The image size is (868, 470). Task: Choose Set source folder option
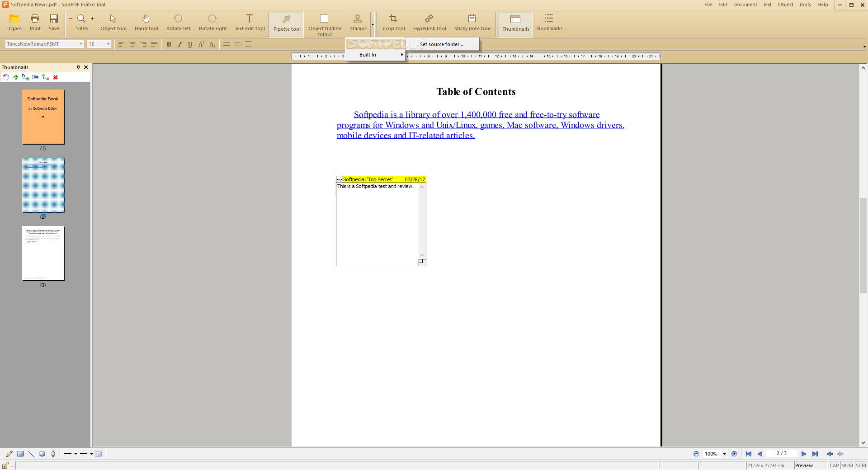pos(442,44)
